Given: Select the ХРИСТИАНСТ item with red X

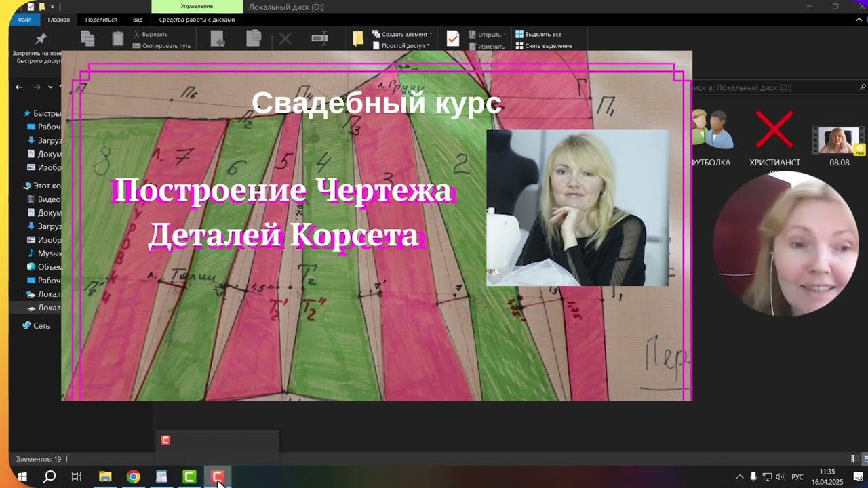Looking at the screenshot, I should point(774,139).
